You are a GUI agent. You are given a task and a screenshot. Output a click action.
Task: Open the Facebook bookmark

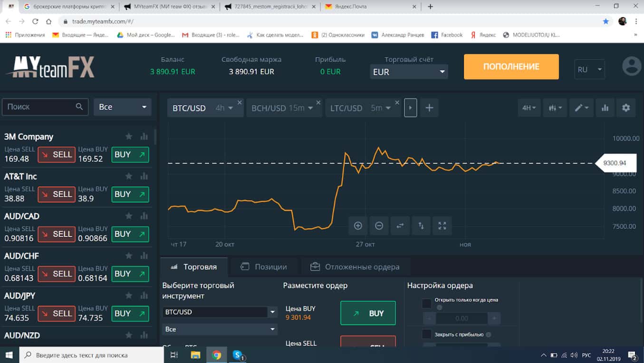pos(447,35)
